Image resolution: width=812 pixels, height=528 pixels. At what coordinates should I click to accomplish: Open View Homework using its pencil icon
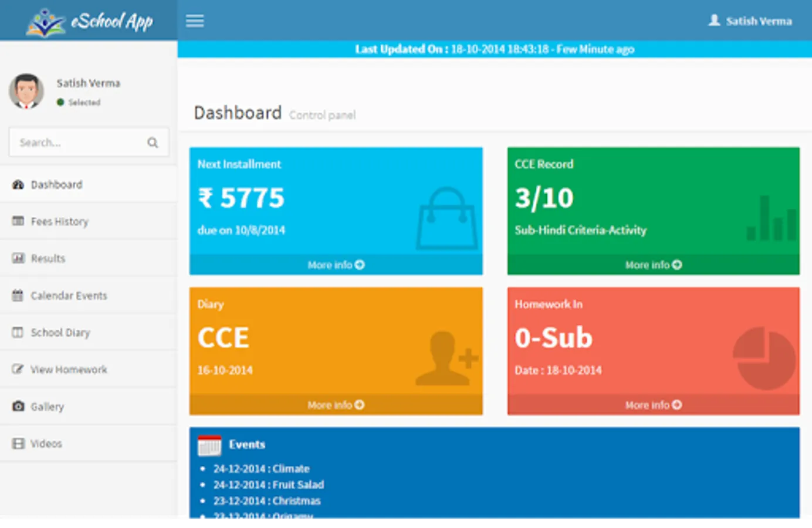coord(16,369)
